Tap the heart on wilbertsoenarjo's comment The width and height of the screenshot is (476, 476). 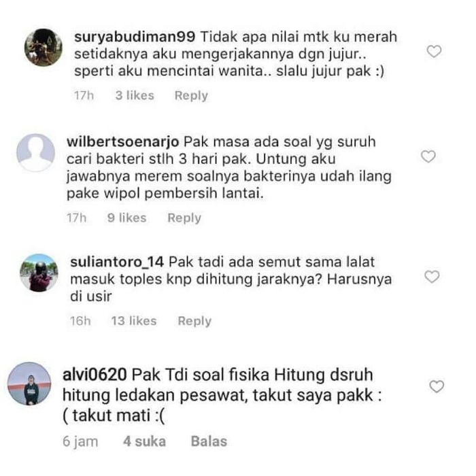pos(428,156)
